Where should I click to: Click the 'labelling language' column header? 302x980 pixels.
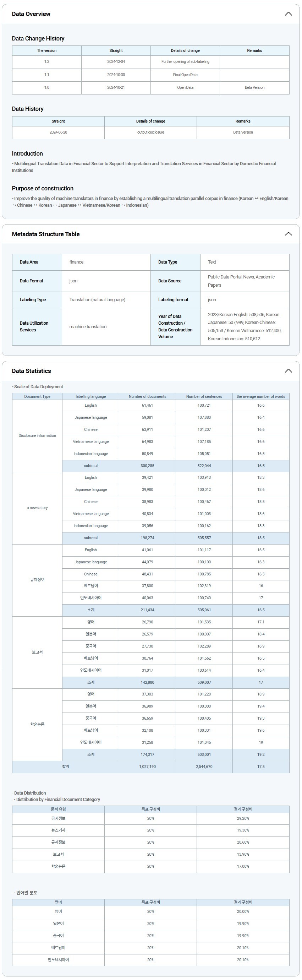(90, 396)
